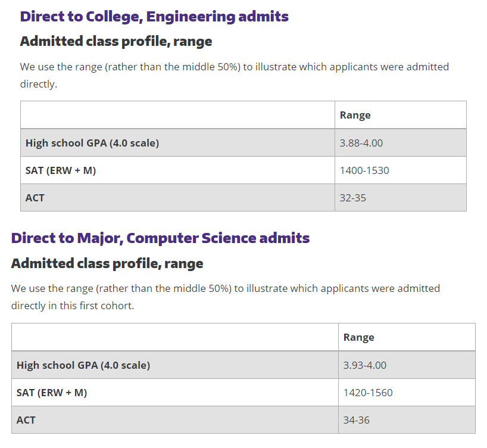Screen dimensions: 487x448
Task: Click the Range header in Engineering table
Action: pyautogui.click(x=355, y=116)
